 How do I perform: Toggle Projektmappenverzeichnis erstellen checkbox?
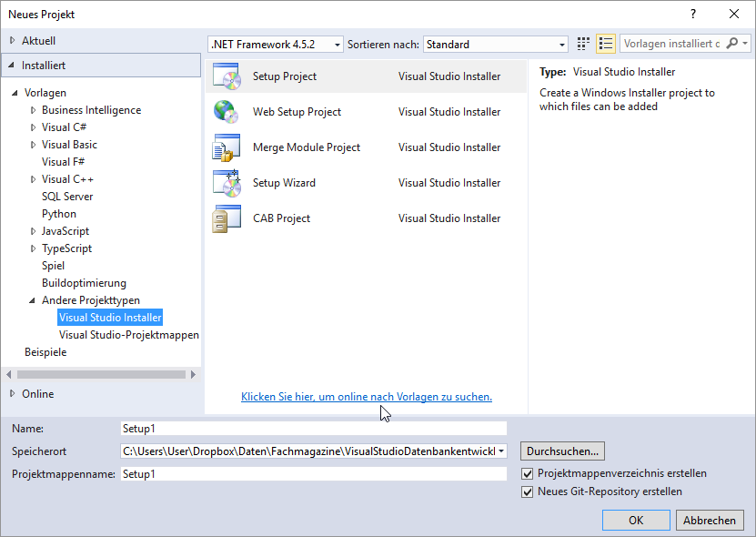click(528, 474)
